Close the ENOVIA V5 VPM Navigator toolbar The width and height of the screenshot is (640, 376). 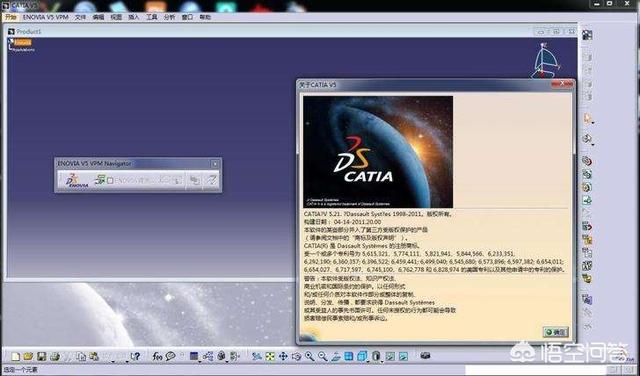(215, 164)
